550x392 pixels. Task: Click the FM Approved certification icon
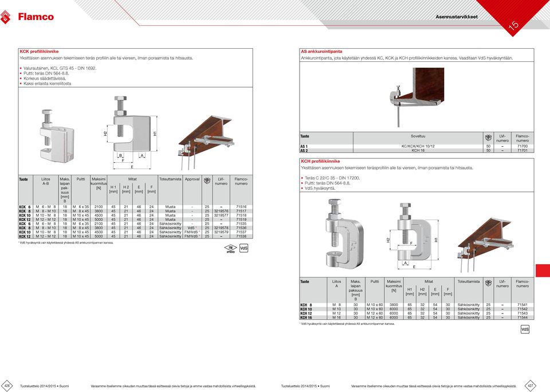click(x=230, y=249)
